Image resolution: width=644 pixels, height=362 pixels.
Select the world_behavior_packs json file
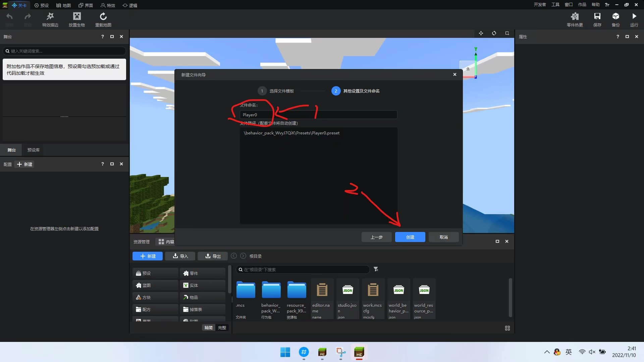(x=398, y=299)
